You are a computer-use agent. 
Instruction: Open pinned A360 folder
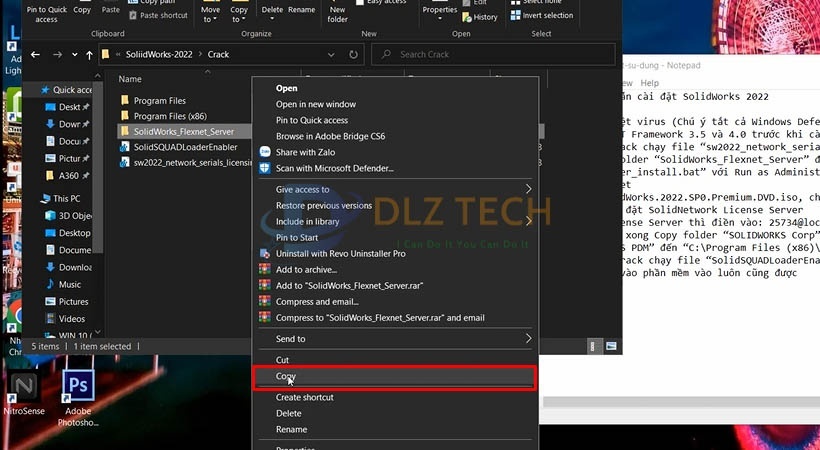coord(67,175)
